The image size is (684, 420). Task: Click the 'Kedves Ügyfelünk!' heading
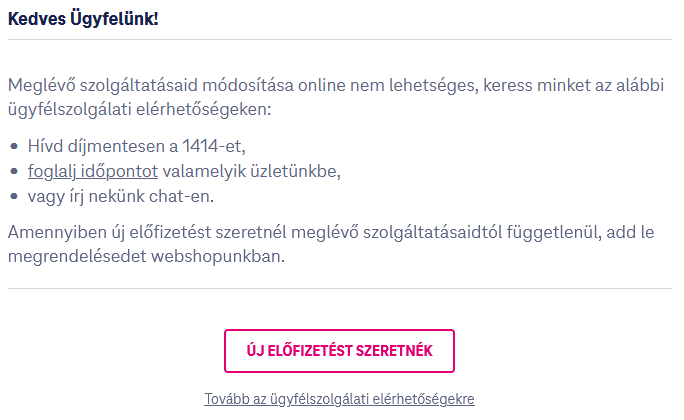tap(83, 19)
